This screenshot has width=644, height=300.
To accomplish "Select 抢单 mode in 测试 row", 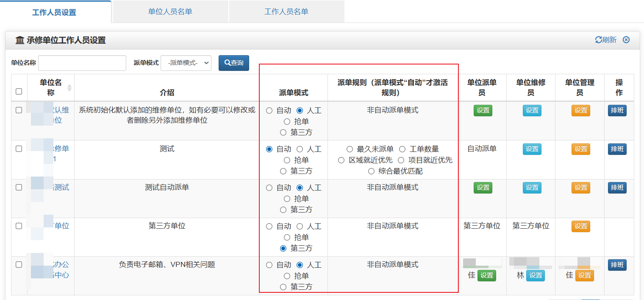I will (x=287, y=160).
